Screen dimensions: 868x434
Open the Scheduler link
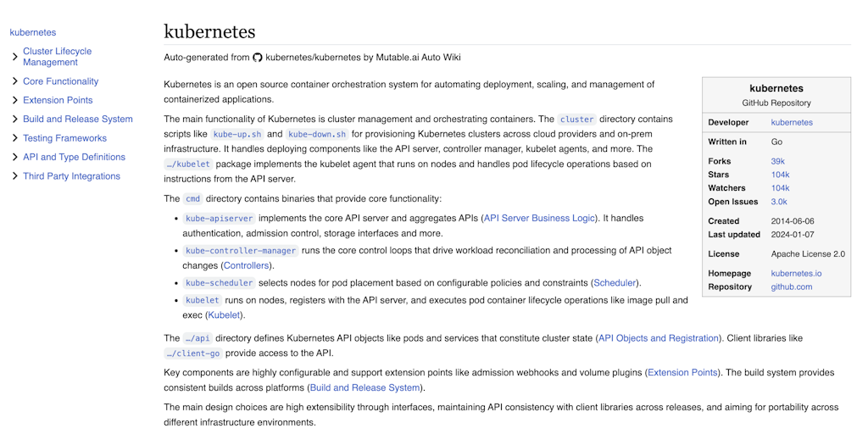tap(615, 283)
